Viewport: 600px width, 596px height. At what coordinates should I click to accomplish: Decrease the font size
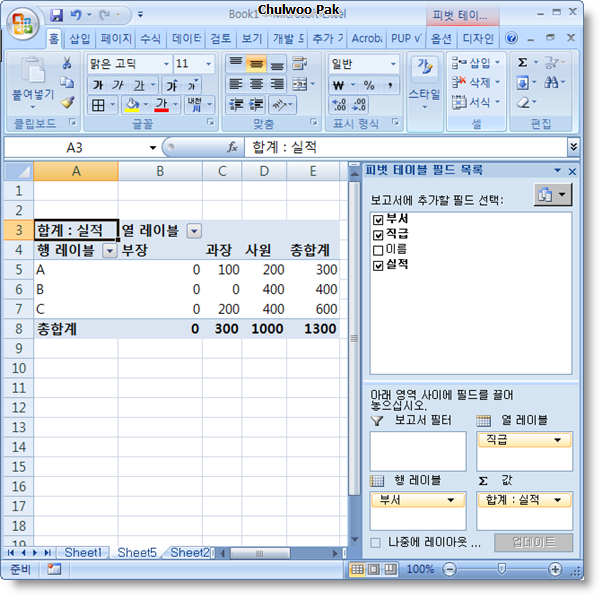point(192,85)
